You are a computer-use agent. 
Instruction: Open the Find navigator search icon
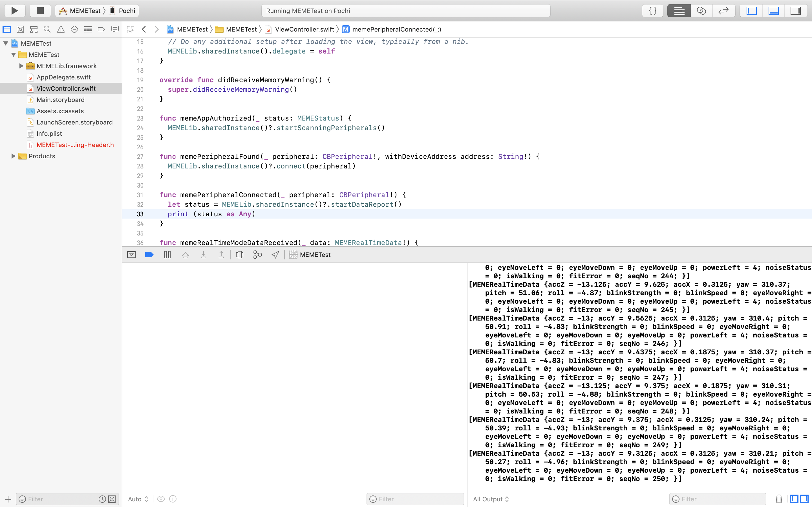(x=47, y=30)
